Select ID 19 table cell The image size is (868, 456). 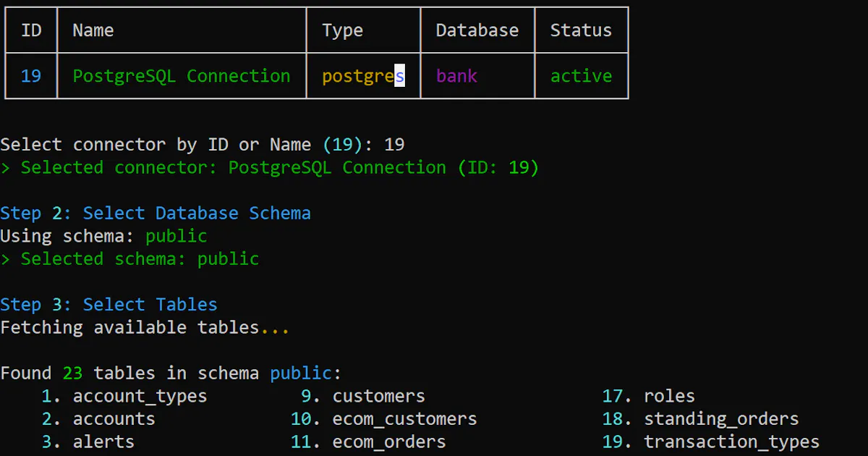(x=31, y=76)
